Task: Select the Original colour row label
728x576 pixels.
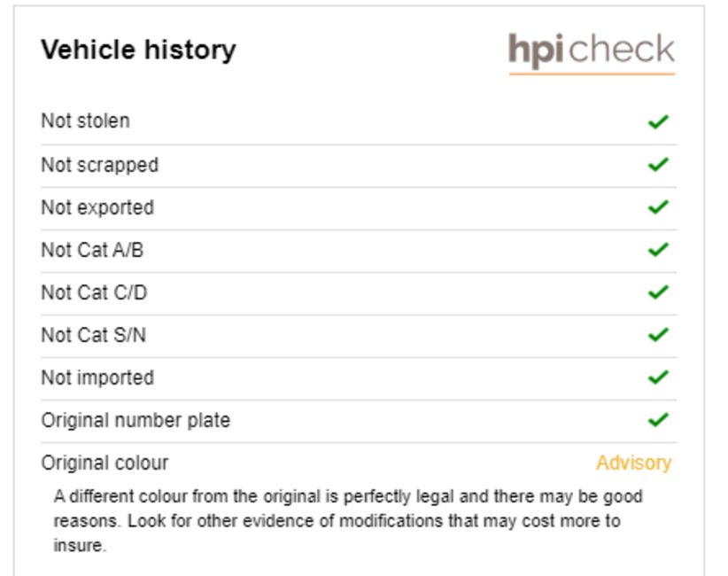Action: coord(105,463)
